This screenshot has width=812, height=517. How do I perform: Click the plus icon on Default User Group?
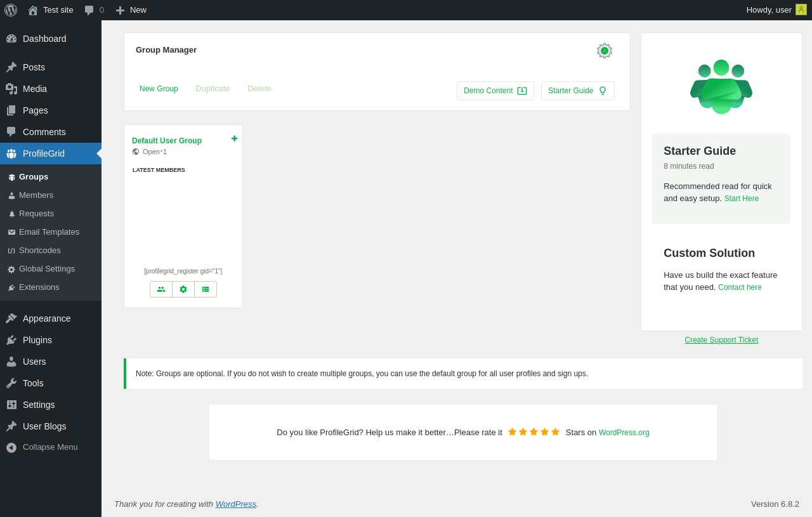click(x=235, y=138)
